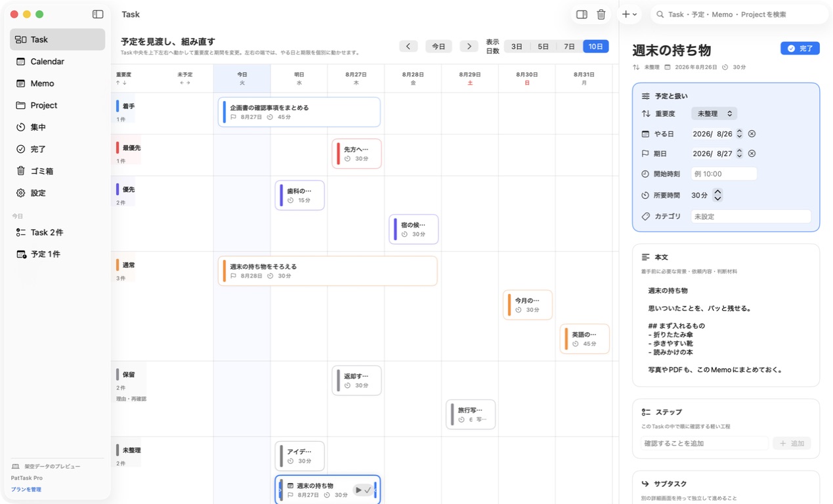Click the 本文 memo text area
Image resolution: width=833 pixels, height=504 pixels.
coord(726,330)
